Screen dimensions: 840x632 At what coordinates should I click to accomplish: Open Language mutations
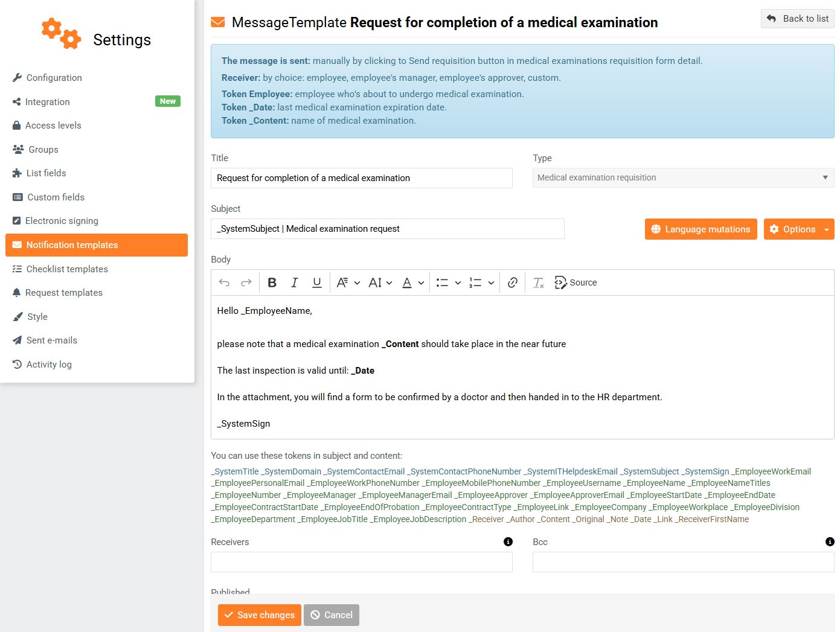coord(701,229)
